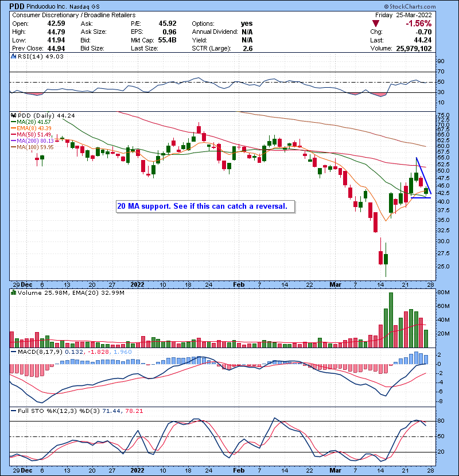Image resolution: width=459 pixels, height=476 pixels.
Task: Click the High value 44.79
Action: point(56,32)
